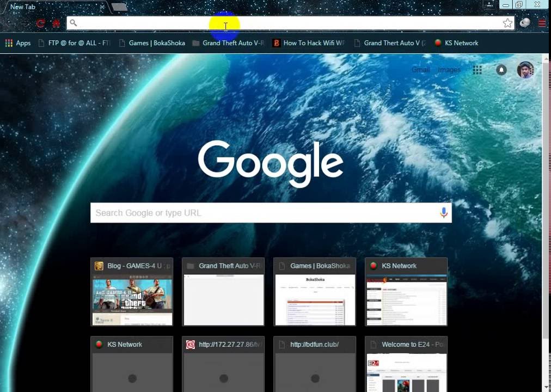Click the magnifier icon in address bar
551x392 pixels.
click(x=73, y=23)
